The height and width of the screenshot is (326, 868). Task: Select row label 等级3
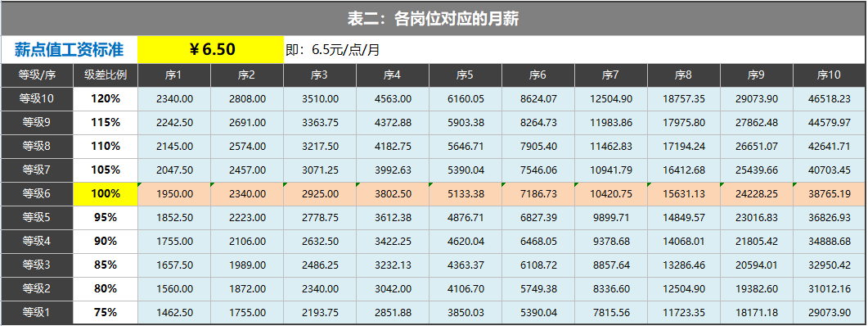click(x=37, y=265)
